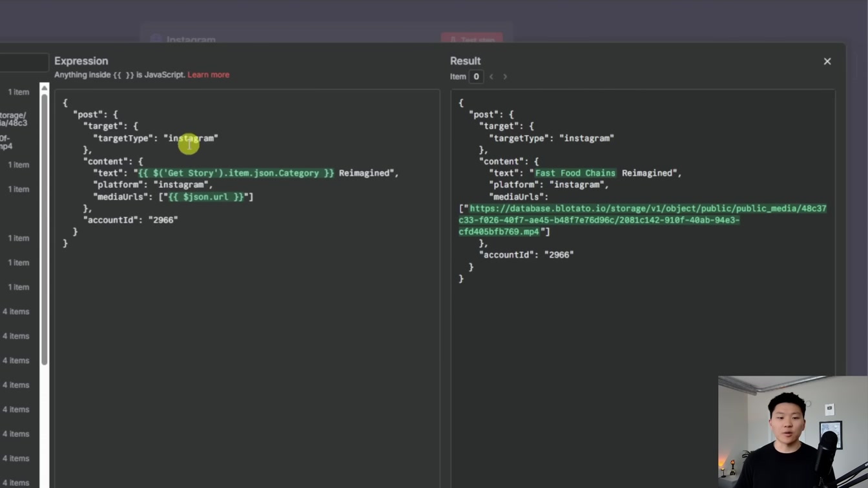Click "accountId": "2966" in the Expression editor
Image resolution: width=868 pixels, height=488 pixels.
click(130, 220)
